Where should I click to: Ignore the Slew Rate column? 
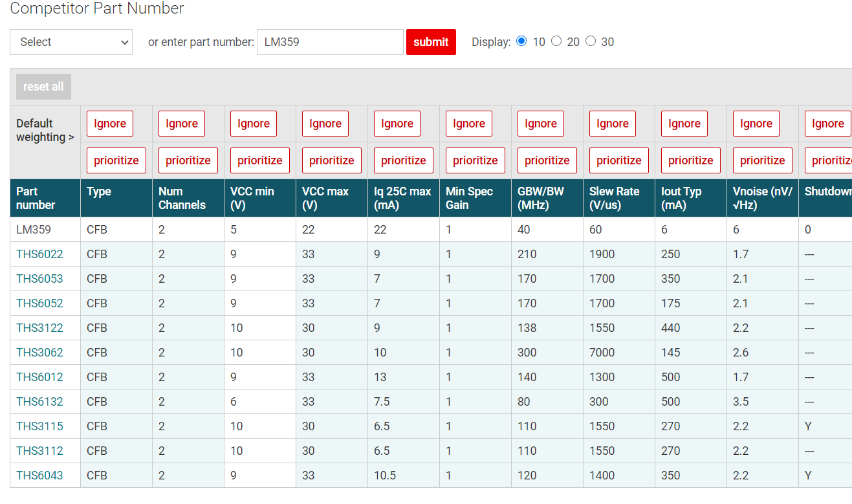pyautogui.click(x=613, y=124)
